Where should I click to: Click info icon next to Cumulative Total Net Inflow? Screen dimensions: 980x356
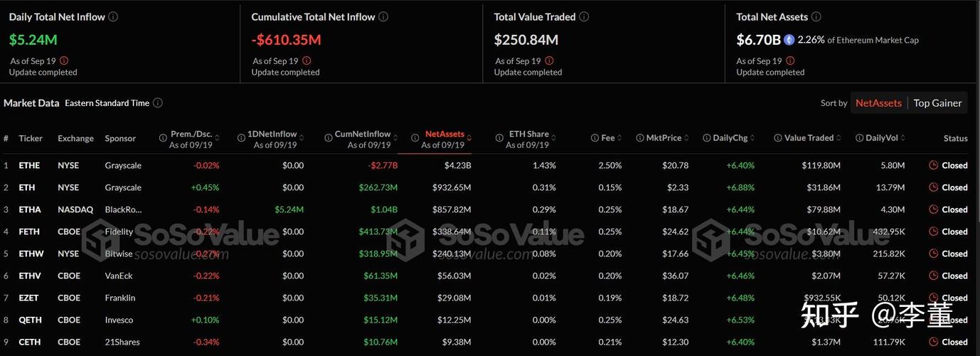pos(383,16)
